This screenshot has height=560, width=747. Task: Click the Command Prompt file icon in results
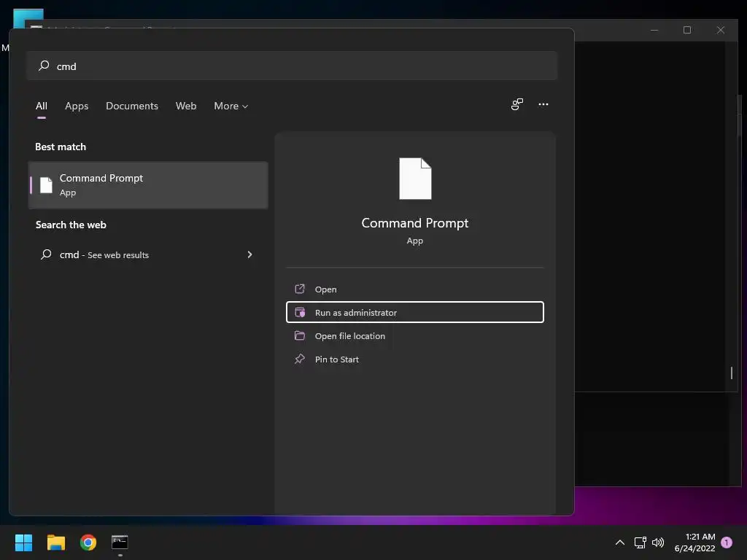coord(46,185)
